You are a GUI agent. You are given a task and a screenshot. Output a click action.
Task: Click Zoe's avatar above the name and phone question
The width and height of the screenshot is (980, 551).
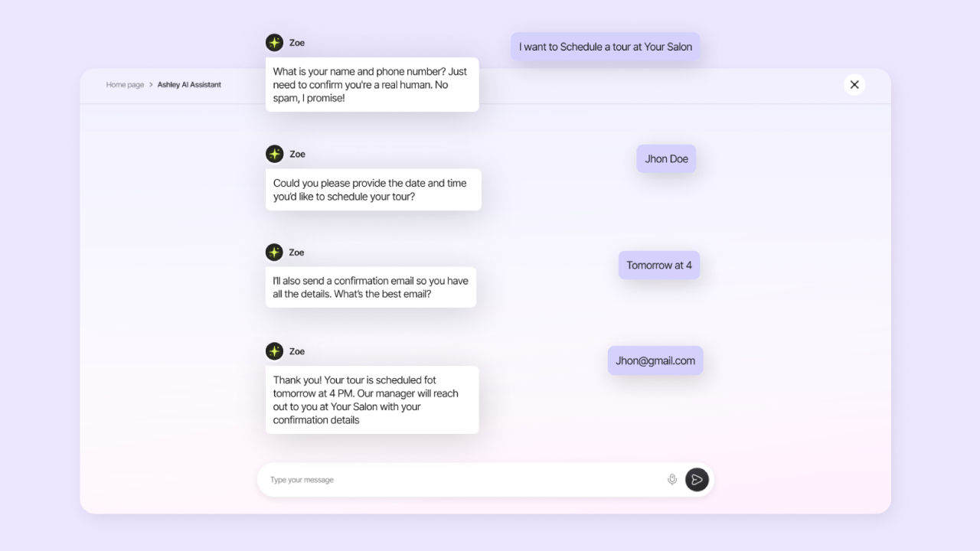click(x=274, y=43)
